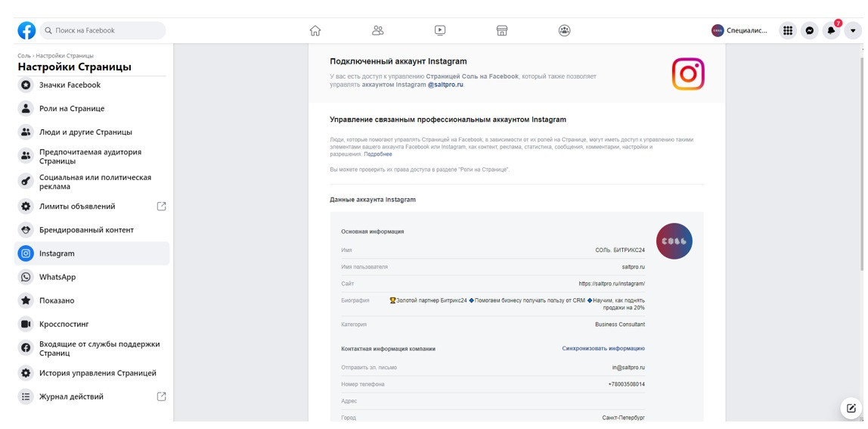The width and height of the screenshot is (868, 429).
Task: Open Показано settings
Action: point(92,300)
